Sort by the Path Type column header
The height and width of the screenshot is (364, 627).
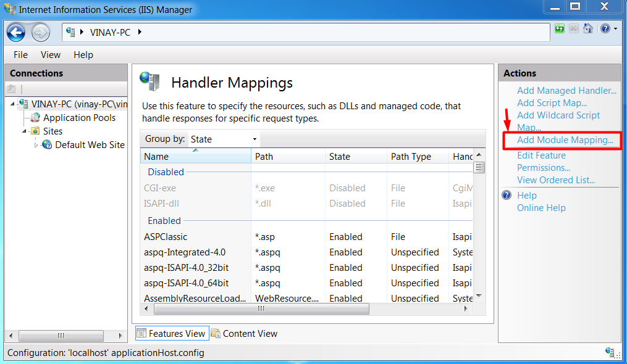418,156
